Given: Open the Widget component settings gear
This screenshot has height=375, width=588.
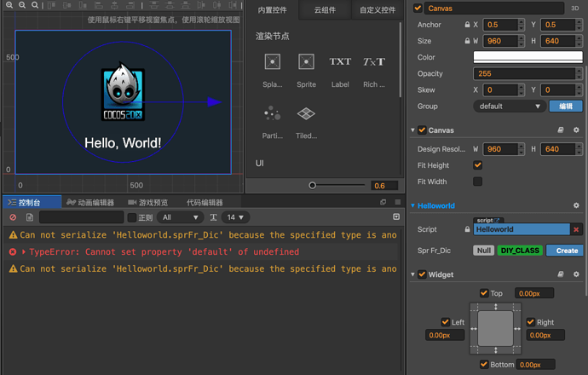Looking at the screenshot, I should pyautogui.click(x=576, y=274).
